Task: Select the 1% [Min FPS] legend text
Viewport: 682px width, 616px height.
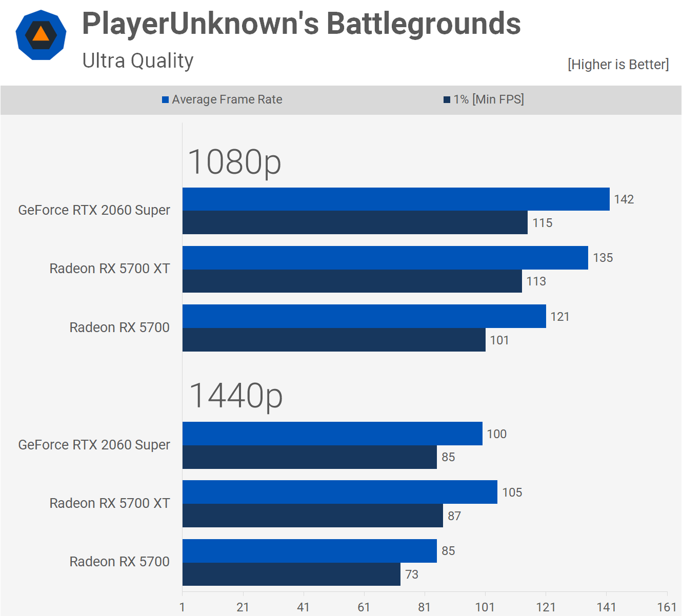Action: [489, 99]
